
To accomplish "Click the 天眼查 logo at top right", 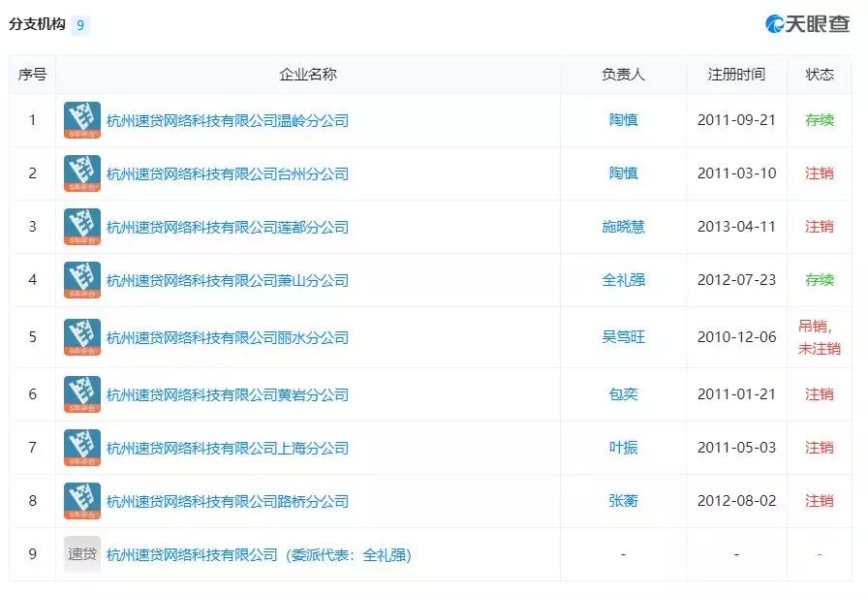I will [807, 24].
